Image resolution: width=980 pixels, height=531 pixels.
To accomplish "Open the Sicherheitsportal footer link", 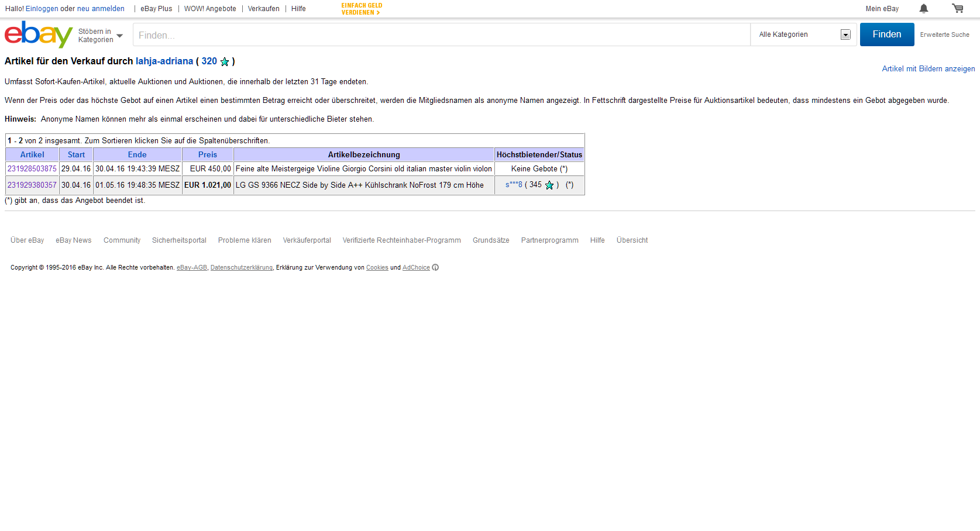I will [179, 240].
